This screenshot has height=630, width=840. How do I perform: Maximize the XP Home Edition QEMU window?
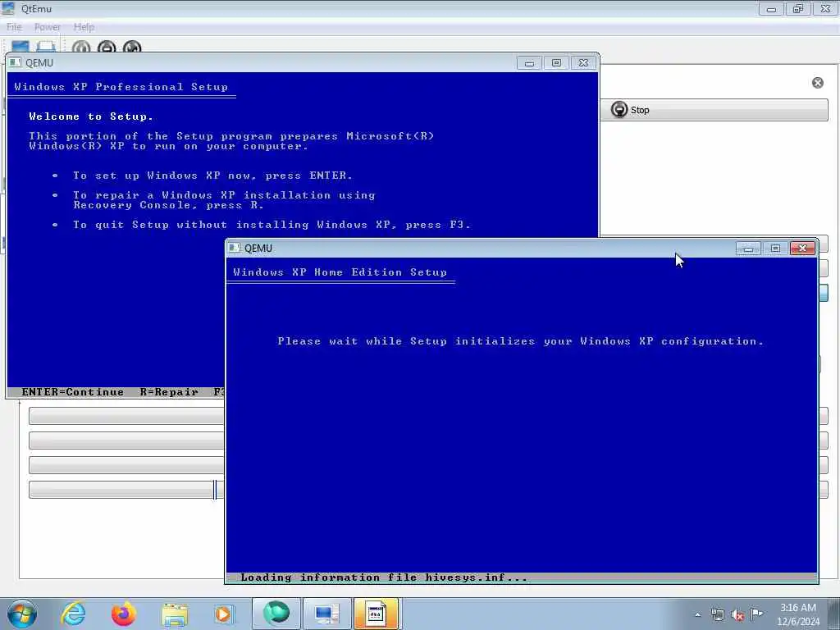(x=775, y=248)
